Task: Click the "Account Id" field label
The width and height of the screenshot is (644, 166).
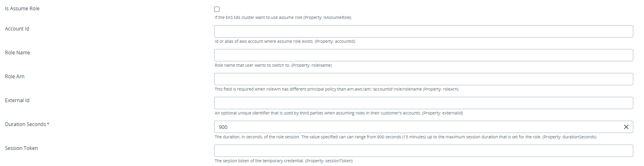Action: pyautogui.click(x=17, y=29)
